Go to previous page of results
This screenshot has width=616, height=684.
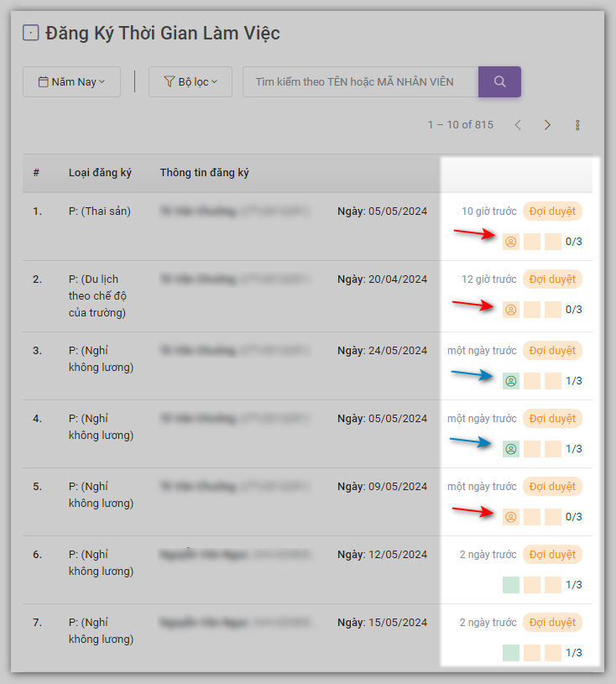click(518, 125)
